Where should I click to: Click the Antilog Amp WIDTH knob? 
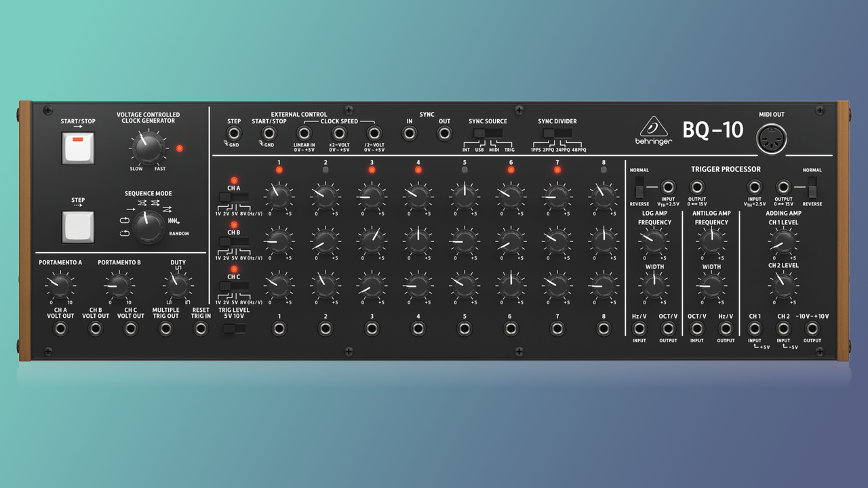[x=711, y=285]
